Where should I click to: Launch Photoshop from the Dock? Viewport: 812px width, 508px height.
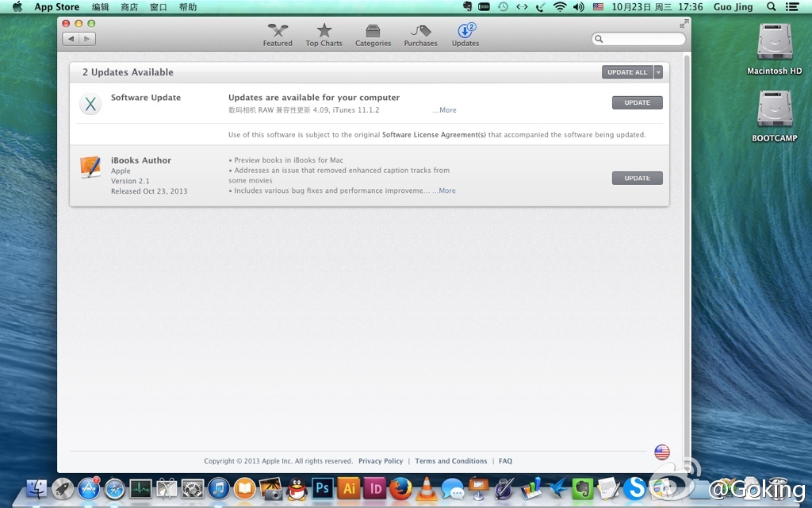[323, 489]
